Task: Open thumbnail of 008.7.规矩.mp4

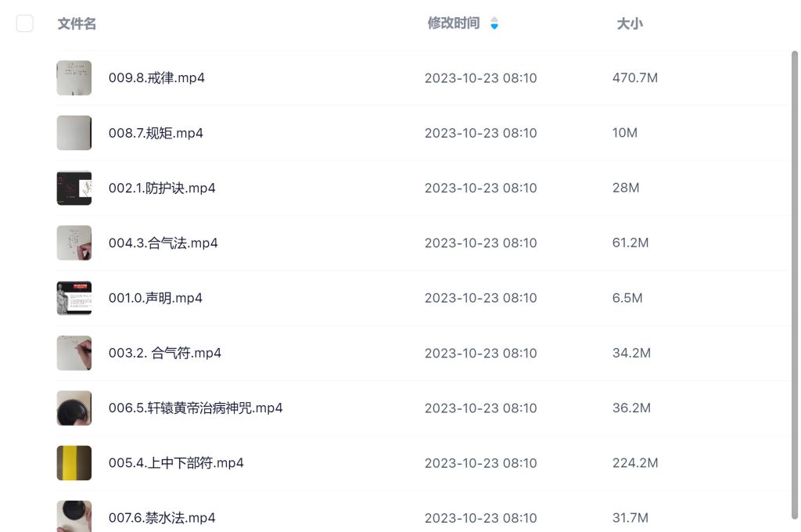Action: [74, 133]
